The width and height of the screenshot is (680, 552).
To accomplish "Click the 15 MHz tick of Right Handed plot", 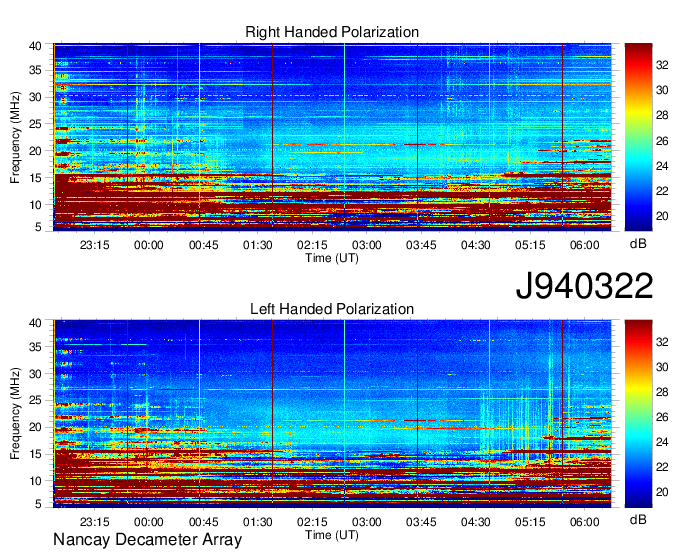I will click(35, 178).
